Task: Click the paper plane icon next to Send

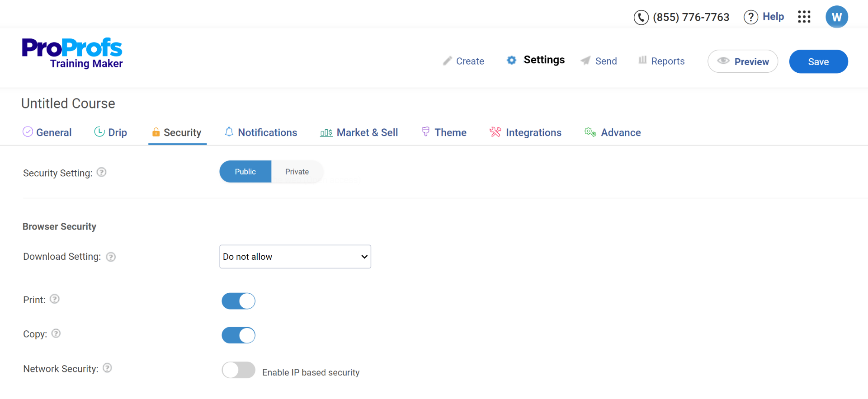Action: 585,60
